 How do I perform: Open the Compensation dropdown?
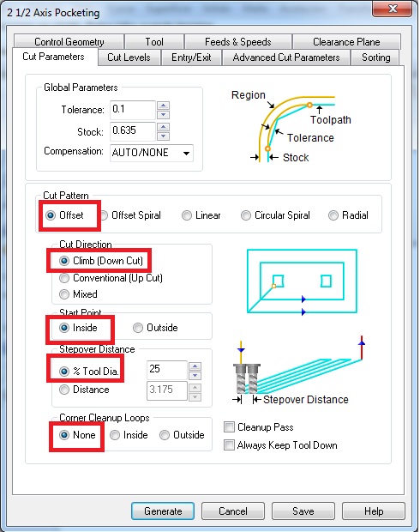(152, 153)
